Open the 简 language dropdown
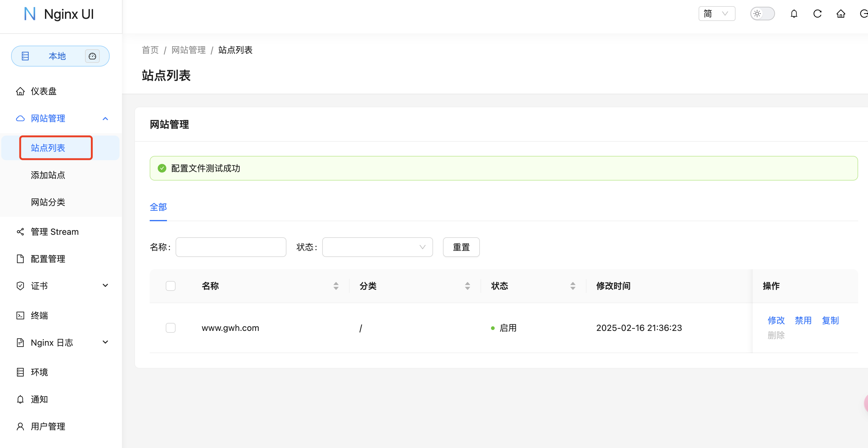The image size is (868, 448). tap(717, 14)
